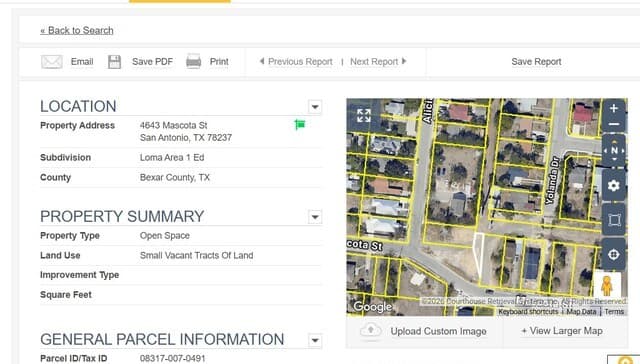Select property type value Open Space
Screen dimensions: 640x364
coord(164,235)
